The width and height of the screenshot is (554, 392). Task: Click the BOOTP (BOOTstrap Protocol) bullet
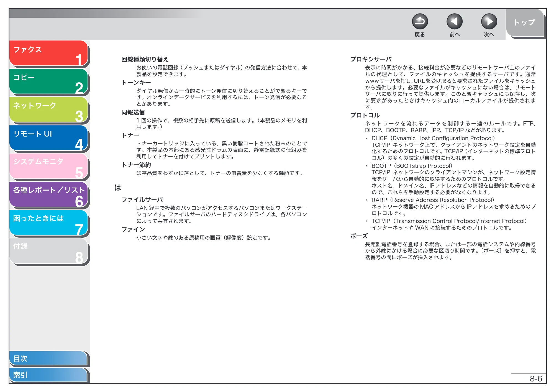(x=412, y=166)
